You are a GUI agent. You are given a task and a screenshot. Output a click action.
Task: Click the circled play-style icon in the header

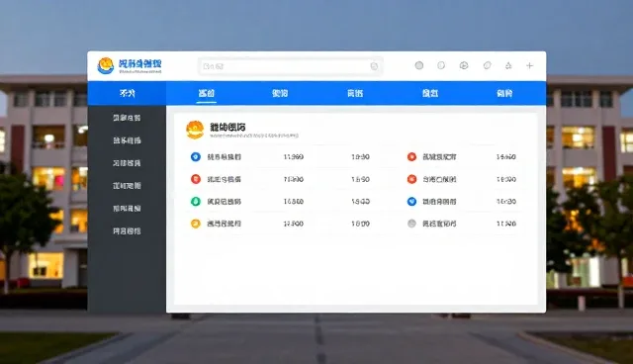coord(464,65)
